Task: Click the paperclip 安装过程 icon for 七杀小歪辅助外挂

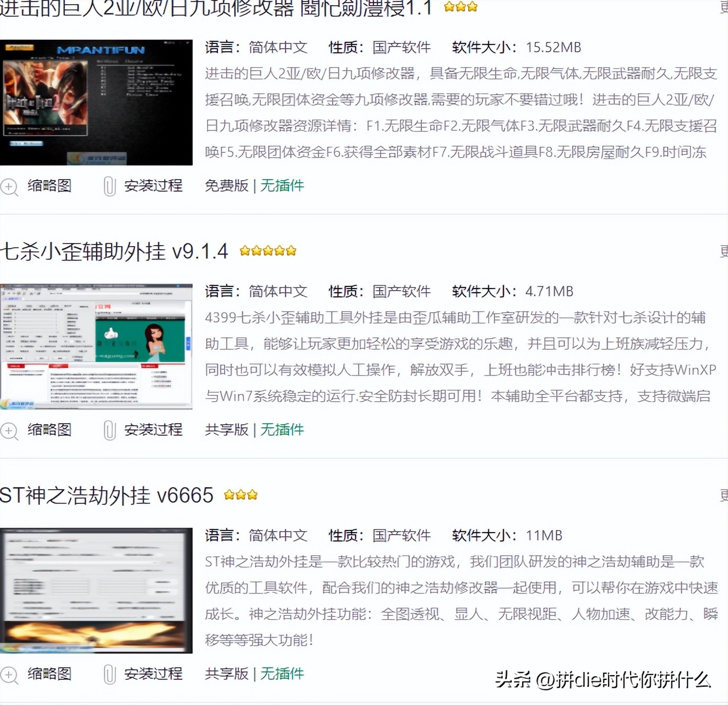Action: pyautogui.click(x=109, y=431)
